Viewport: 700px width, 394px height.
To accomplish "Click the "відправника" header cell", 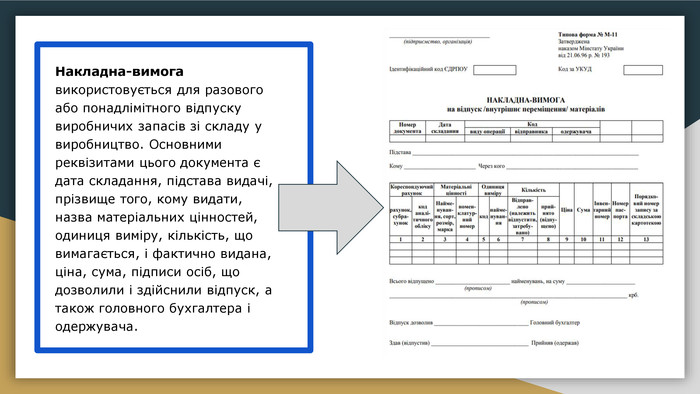I will coord(531,131).
